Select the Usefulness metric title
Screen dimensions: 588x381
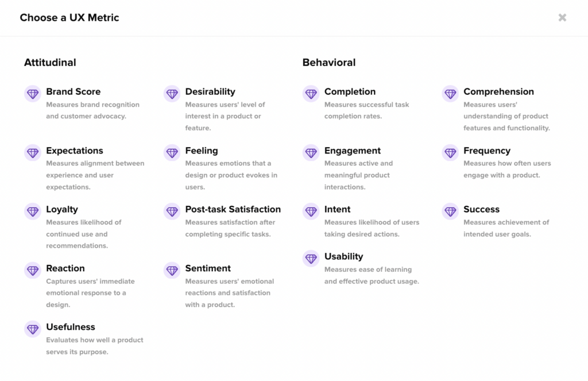pos(71,327)
